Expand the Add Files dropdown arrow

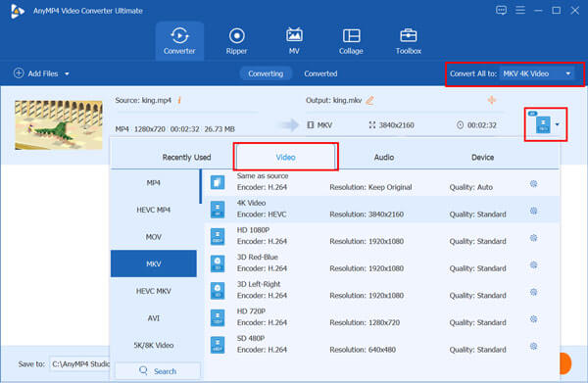[67, 73]
